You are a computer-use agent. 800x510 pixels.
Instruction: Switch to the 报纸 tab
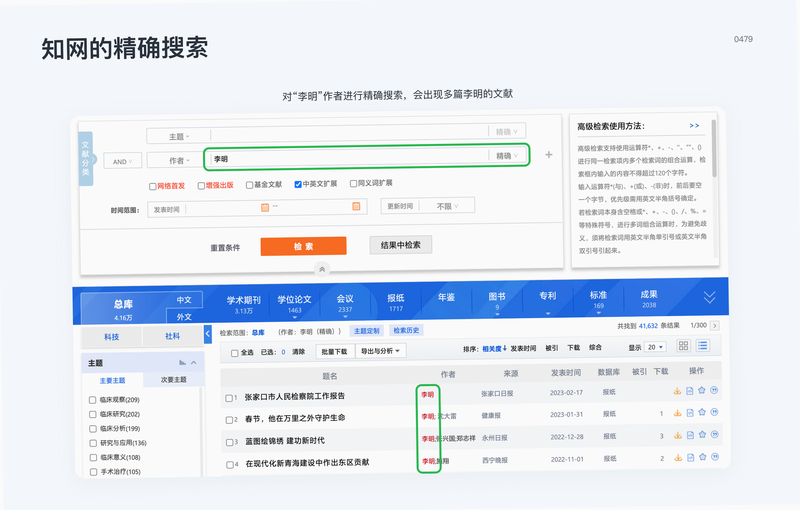(x=395, y=301)
